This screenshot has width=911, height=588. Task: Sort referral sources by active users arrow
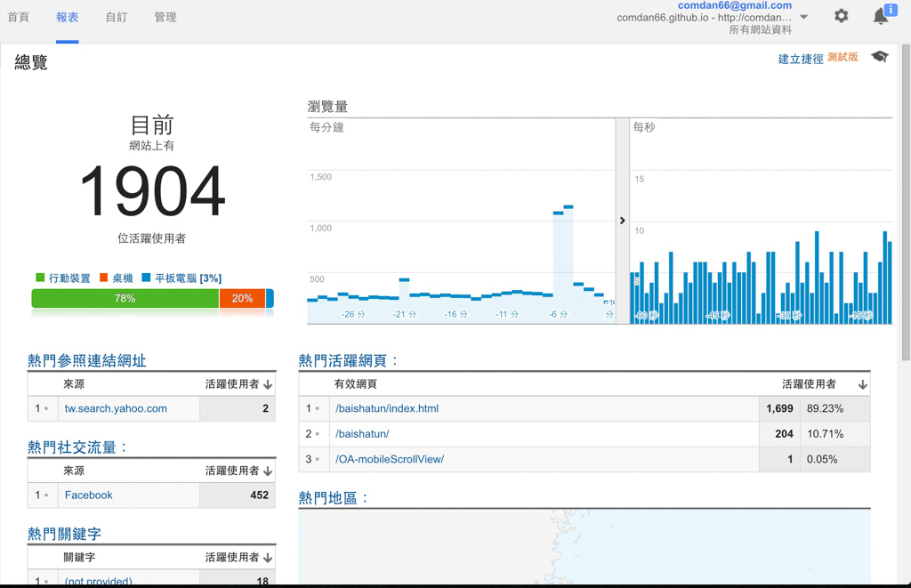pyautogui.click(x=268, y=384)
